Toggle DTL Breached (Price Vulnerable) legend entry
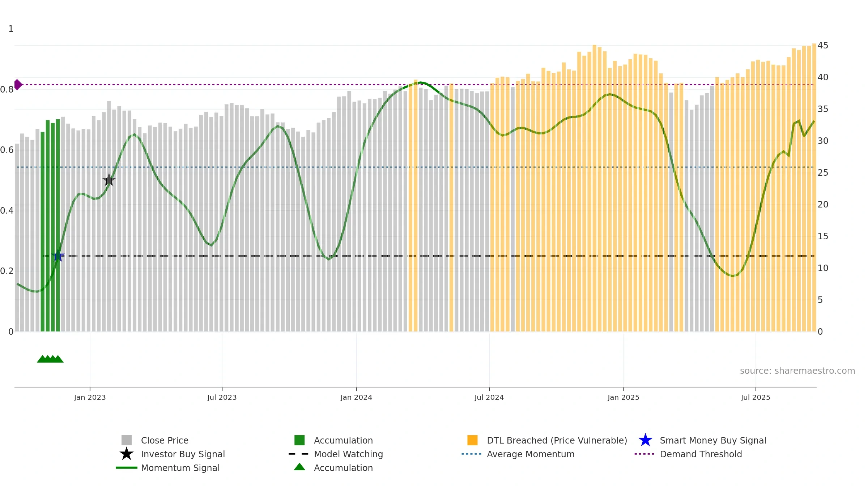The width and height of the screenshot is (868, 488). coord(547,440)
